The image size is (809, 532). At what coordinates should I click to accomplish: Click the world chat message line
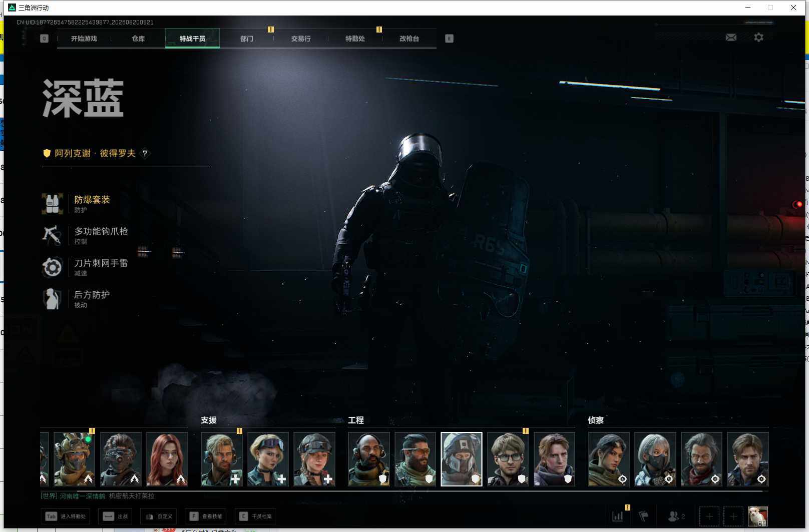point(98,496)
